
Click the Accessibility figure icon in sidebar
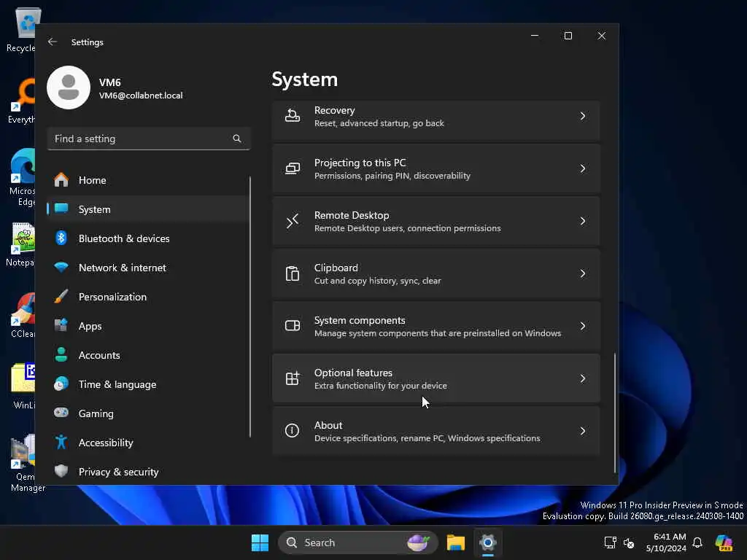[x=62, y=443]
